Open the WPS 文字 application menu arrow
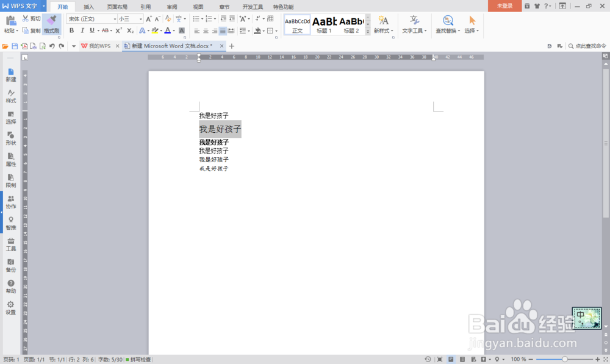Viewport: 610px width, 364px height. tap(43, 6)
